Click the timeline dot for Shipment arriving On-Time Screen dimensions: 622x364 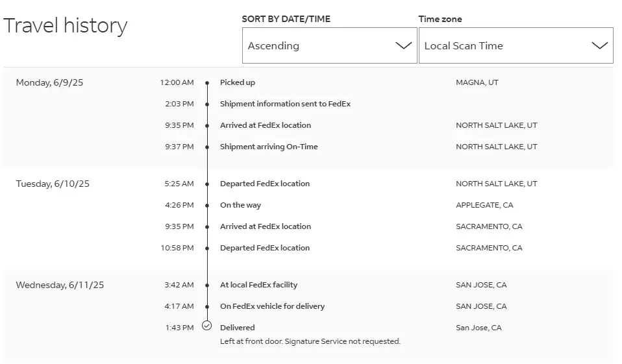(207, 147)
